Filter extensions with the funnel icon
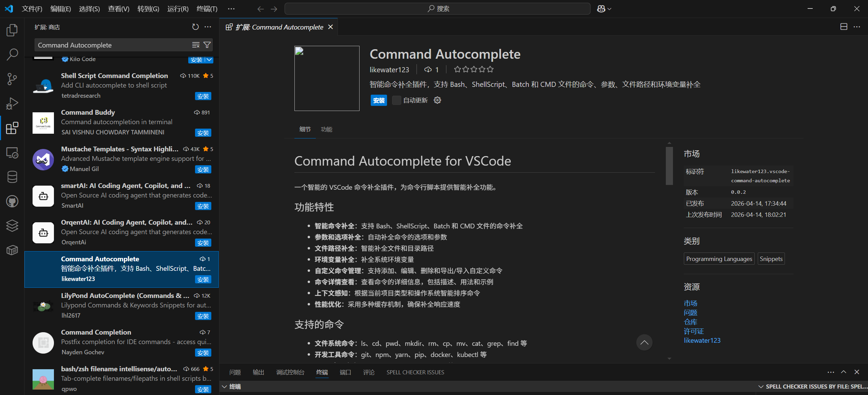 point(207,45)
